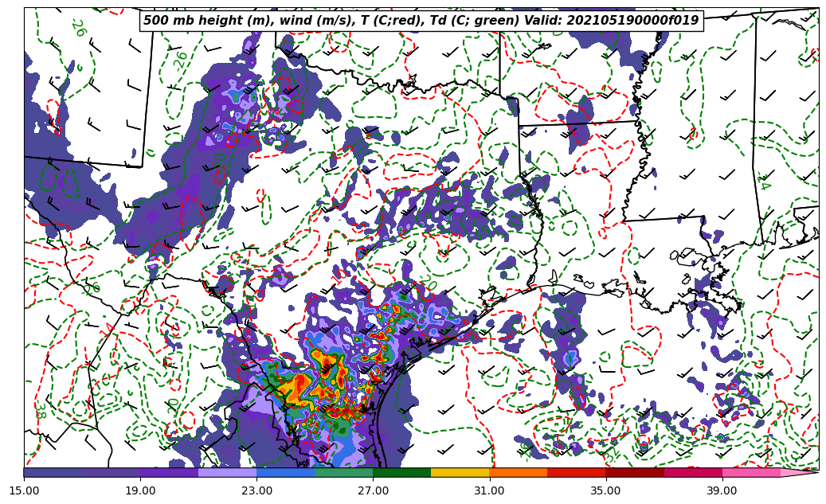Select the orange colorbar segment

tap(518, 472)
